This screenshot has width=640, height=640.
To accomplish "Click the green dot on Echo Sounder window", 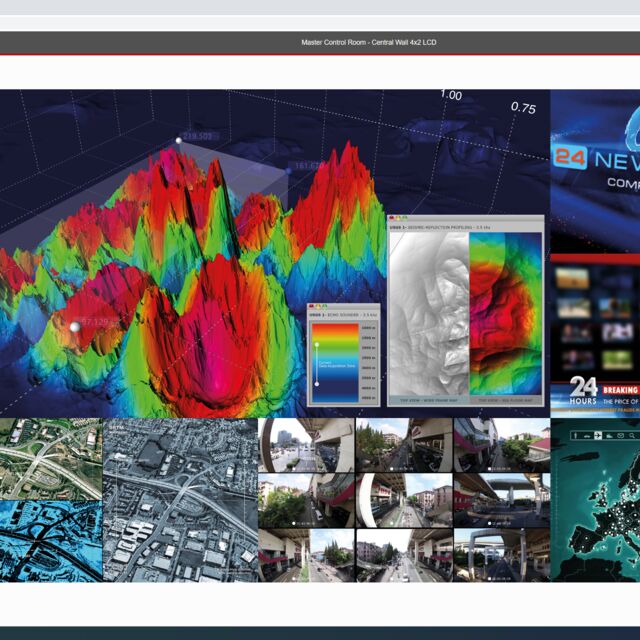I will pyautogui.click(x=324, y=307).
